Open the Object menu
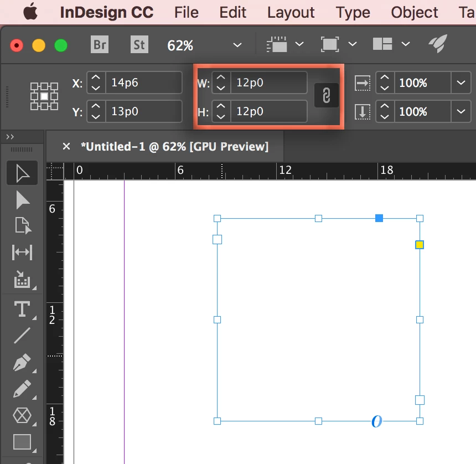This screenshot has width=476, height=464. pyautogui.click(x=415, y=13)
